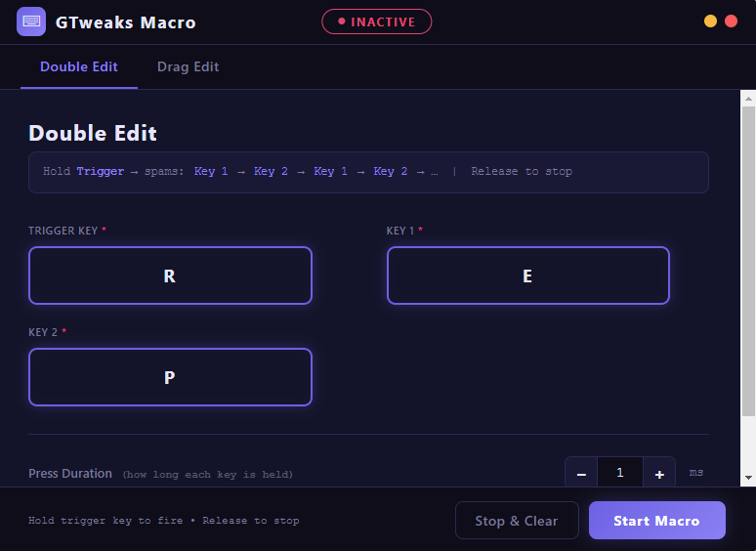
Task: Set the Trigger Key field showing R
Action: click(170, 275)
